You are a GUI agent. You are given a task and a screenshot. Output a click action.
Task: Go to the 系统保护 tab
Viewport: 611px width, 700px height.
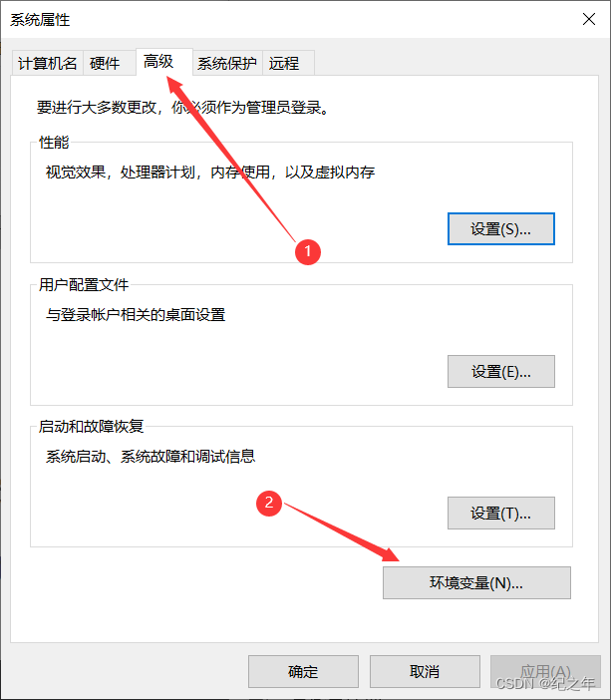(227, 63)
